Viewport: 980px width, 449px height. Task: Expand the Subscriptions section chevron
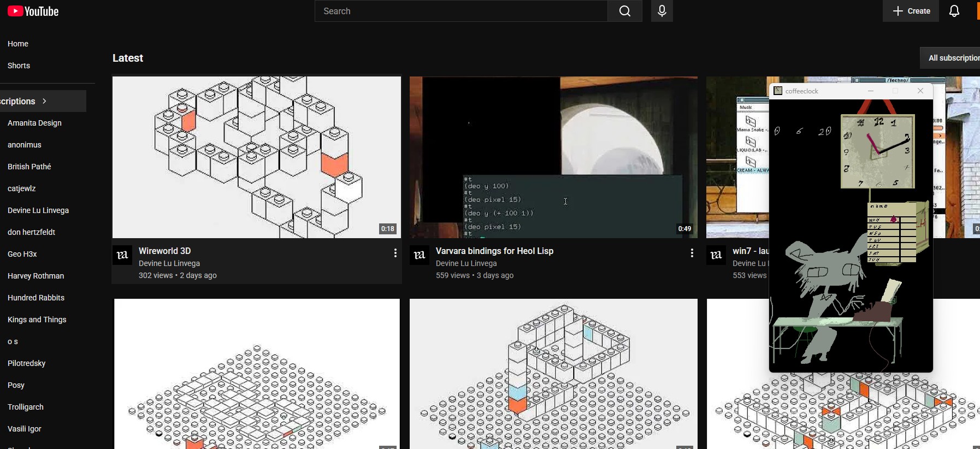coord(44,101)
